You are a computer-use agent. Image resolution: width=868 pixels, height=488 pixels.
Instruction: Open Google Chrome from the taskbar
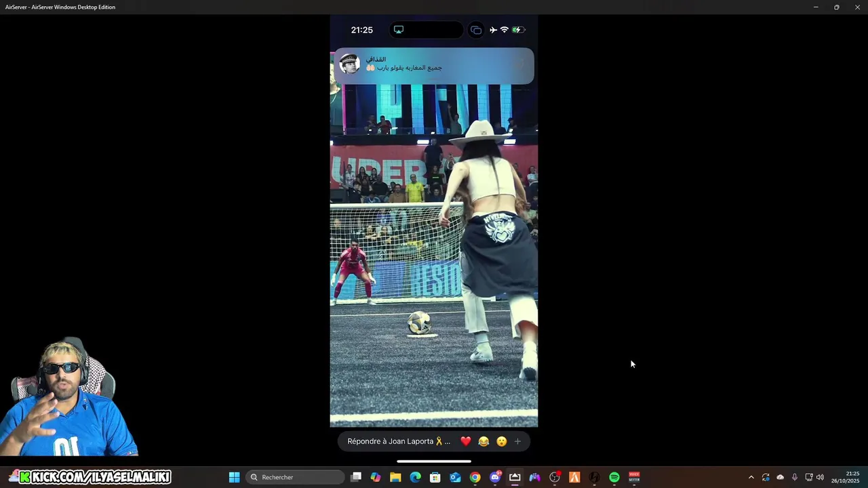tap(475, 477)
